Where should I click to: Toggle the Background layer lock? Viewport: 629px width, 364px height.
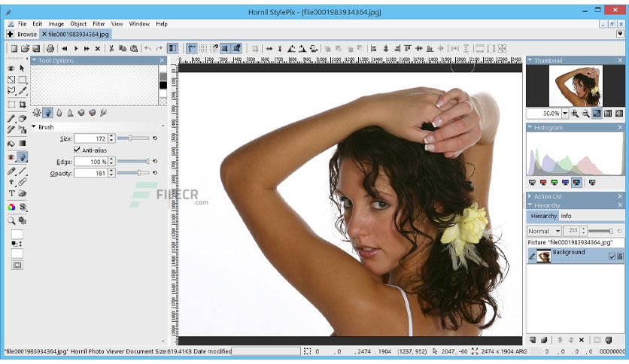[620, 256]
